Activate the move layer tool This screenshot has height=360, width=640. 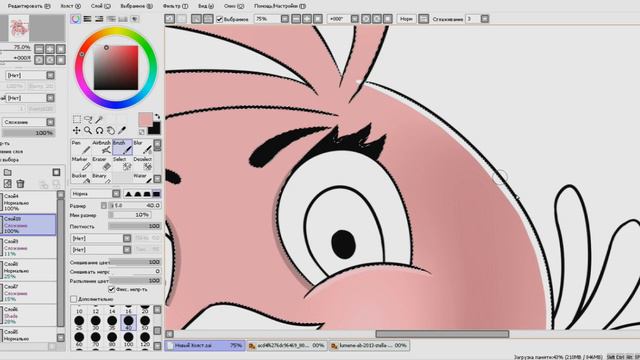click(x=76, y=131)
